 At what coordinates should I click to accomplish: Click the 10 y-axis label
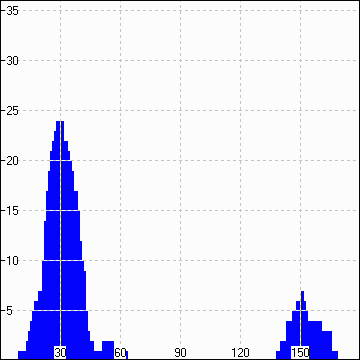[13, 261]
